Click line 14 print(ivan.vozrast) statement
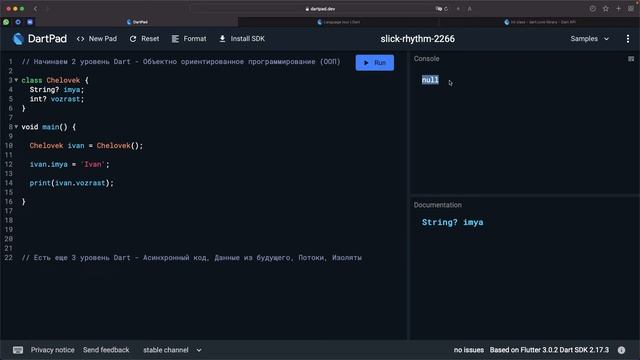This screenshot has height=360, width=640. (71, 183)
